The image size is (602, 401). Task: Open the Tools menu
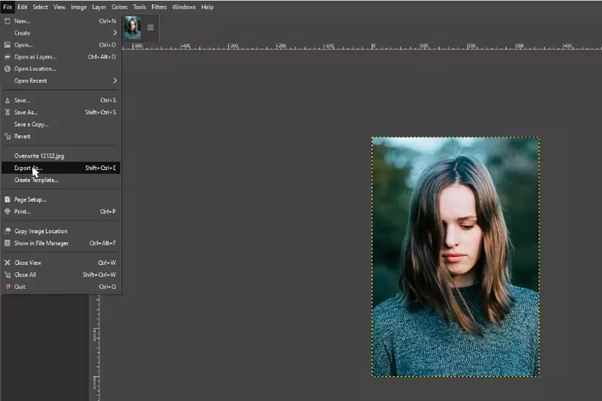[139, 7]
